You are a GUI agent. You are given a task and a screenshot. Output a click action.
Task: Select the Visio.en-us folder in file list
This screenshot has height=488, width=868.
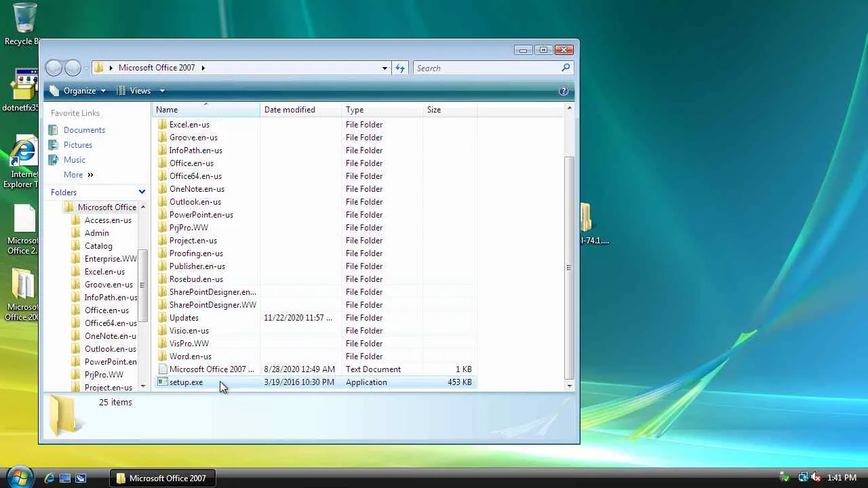click(189, 331)
